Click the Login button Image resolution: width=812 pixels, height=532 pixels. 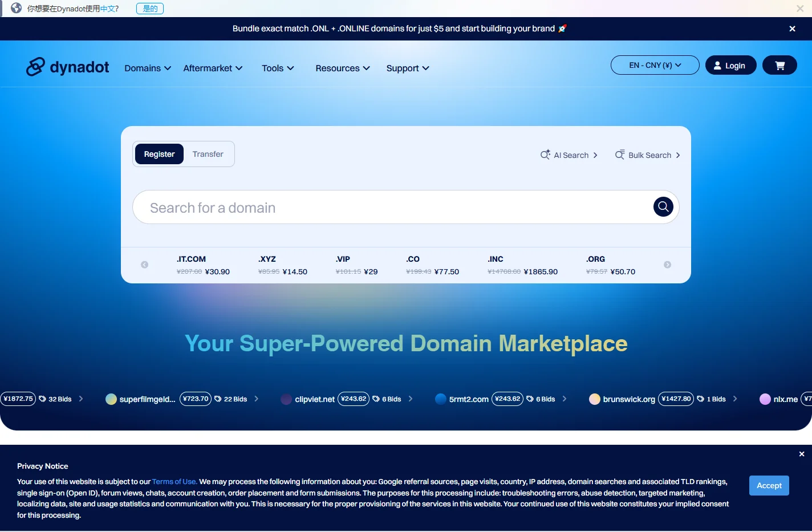coord(731,66)
